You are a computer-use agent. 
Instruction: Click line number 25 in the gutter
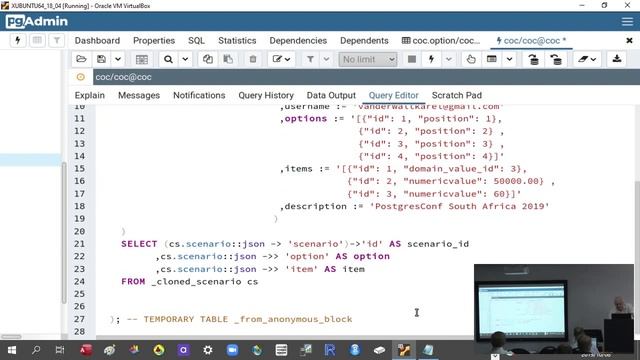coord(80,294)
